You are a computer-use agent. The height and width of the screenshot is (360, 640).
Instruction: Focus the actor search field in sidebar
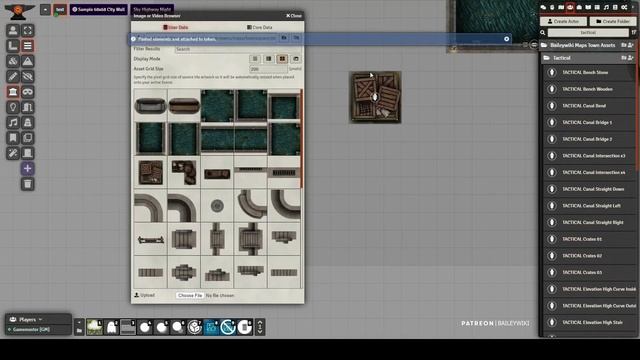click(x=588, y=33)
